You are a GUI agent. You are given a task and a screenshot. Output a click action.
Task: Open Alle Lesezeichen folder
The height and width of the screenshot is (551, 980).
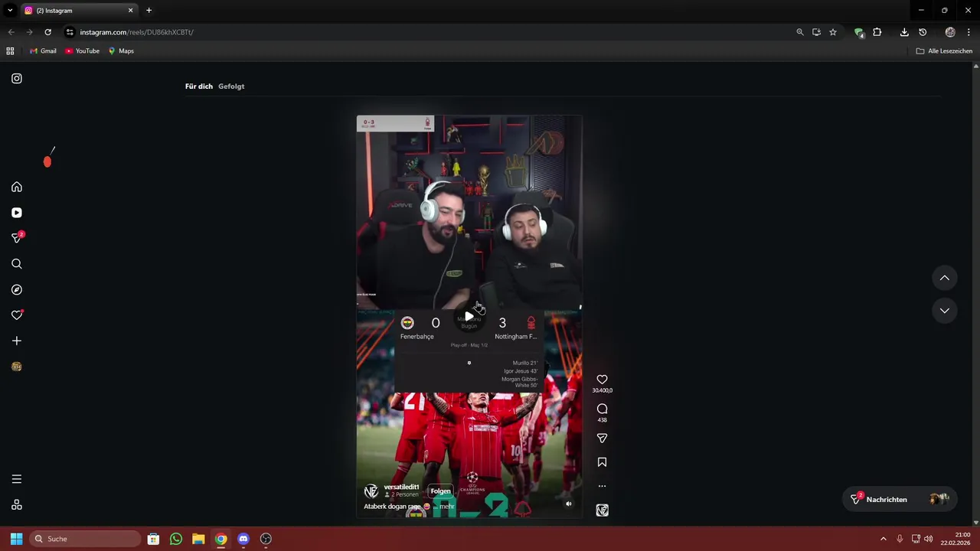(x=944, y=51)
